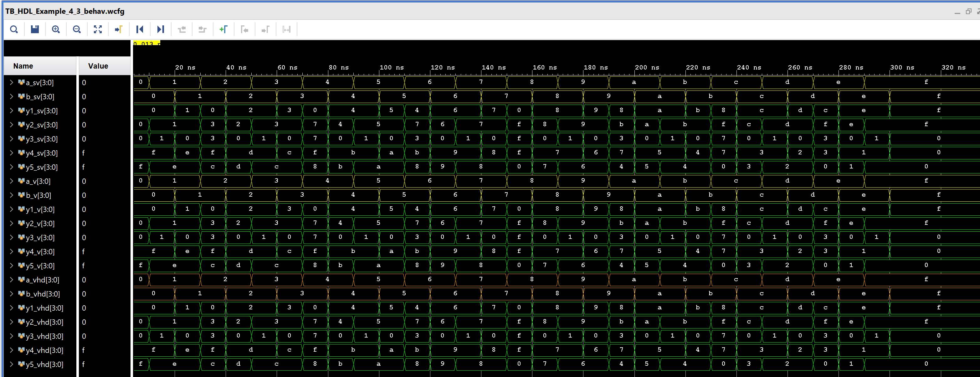Zoom in on the waveform
This screenshot has width=980, height=377.
click(x=56, y=29)
